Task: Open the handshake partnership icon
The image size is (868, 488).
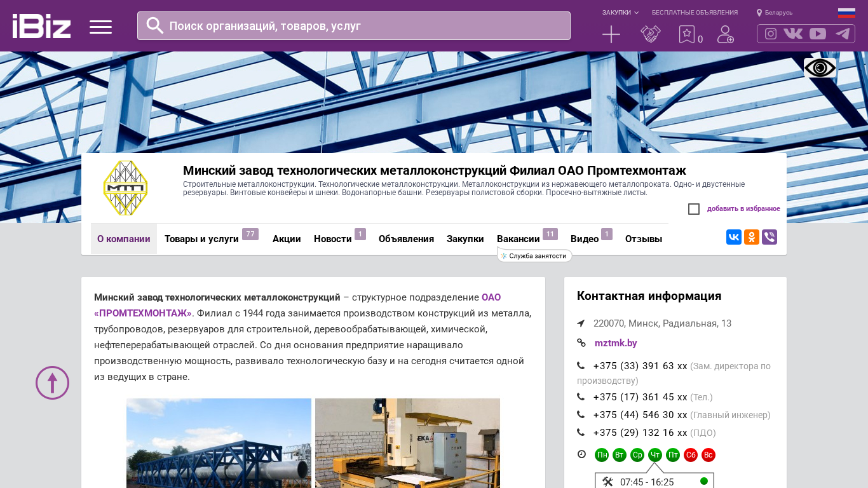Action: (x=651, y=34)
